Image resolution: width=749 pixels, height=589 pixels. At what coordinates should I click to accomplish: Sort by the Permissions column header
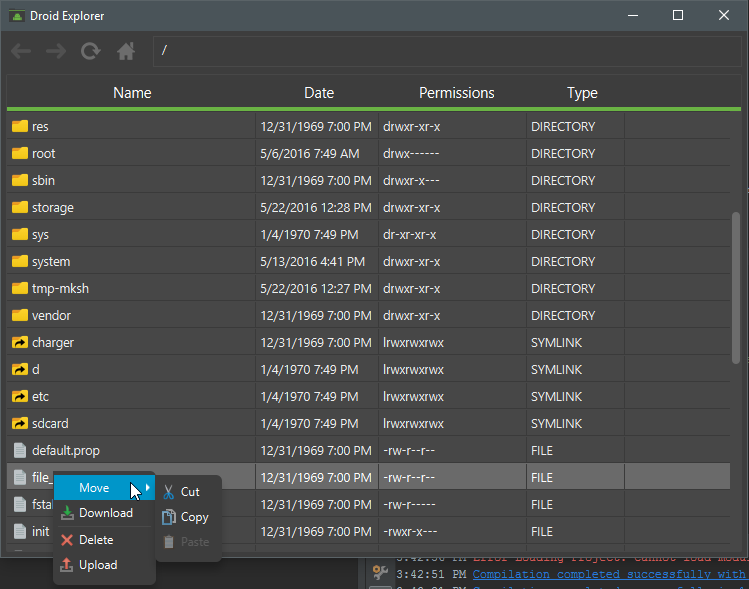[457, 93]
